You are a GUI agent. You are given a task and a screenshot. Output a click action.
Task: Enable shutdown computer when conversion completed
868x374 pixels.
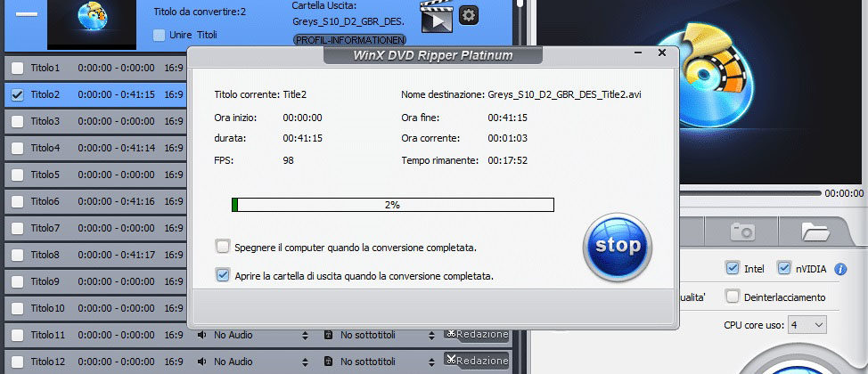[223, 247]
